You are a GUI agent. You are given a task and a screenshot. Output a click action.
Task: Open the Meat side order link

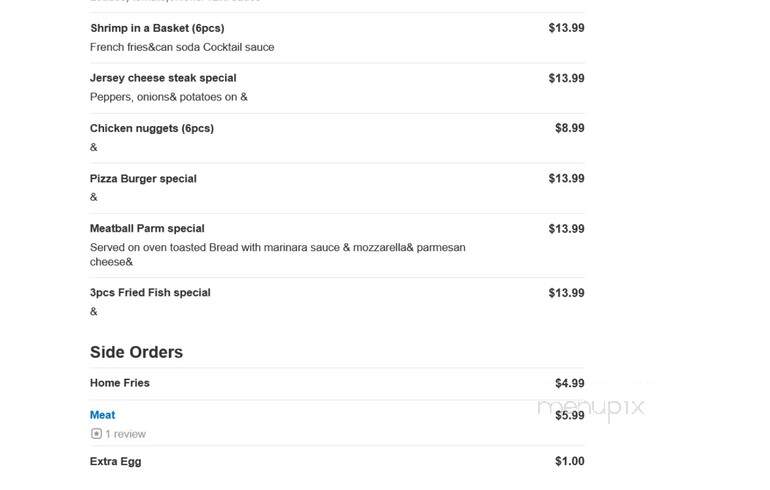click(102, 415)
